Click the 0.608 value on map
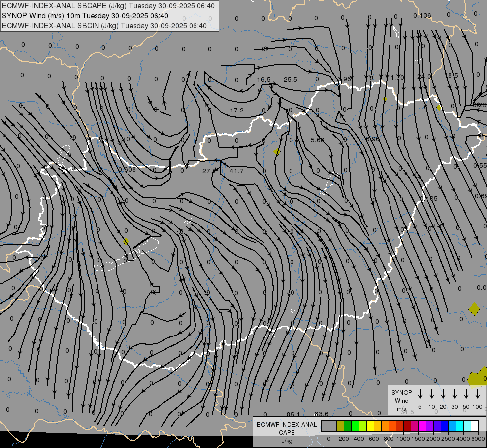Viewport: 487px width, 448px height. pyautogui.click(x=127, y=169)
